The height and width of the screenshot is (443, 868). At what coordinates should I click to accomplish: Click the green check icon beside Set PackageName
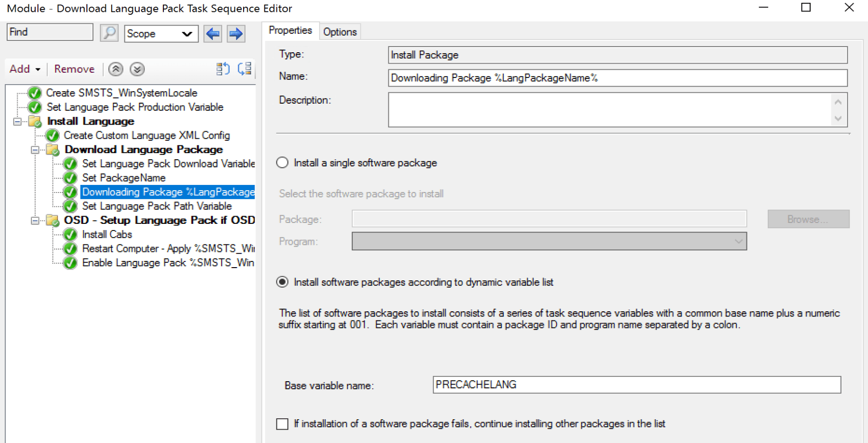pos(70,178)
